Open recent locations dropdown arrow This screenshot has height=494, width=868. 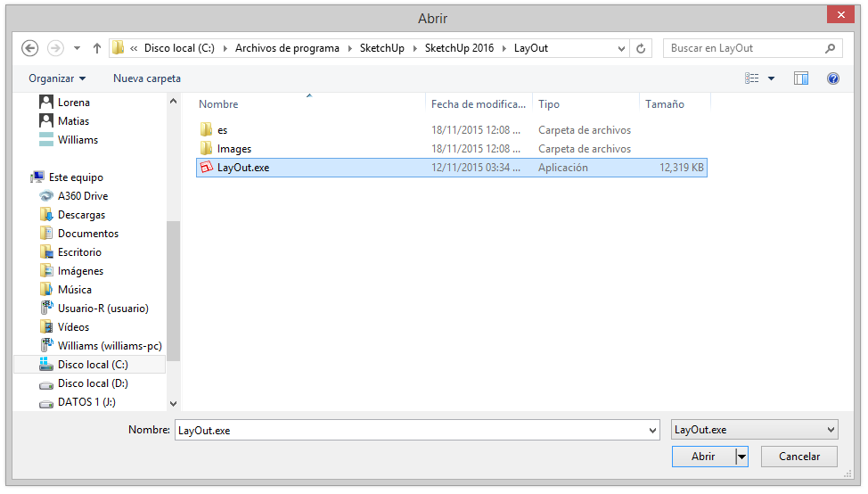click(x=77, y=48)
